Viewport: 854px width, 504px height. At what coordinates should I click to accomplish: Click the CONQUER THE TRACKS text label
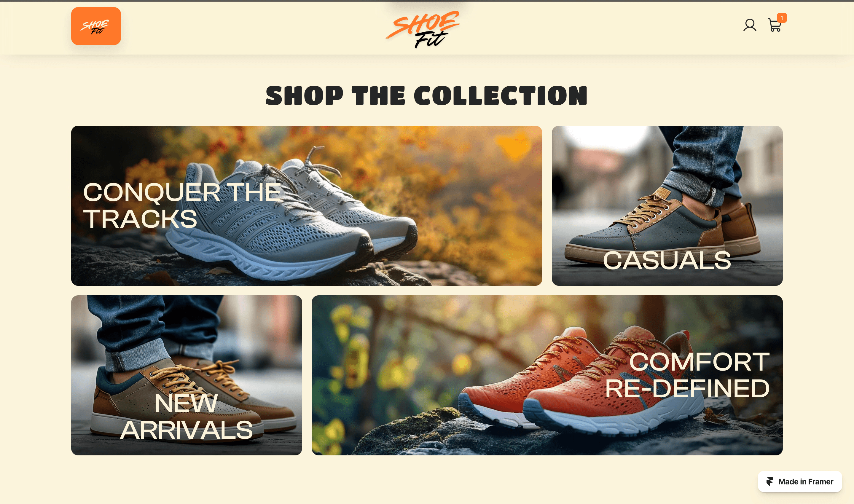click(182, 205)
